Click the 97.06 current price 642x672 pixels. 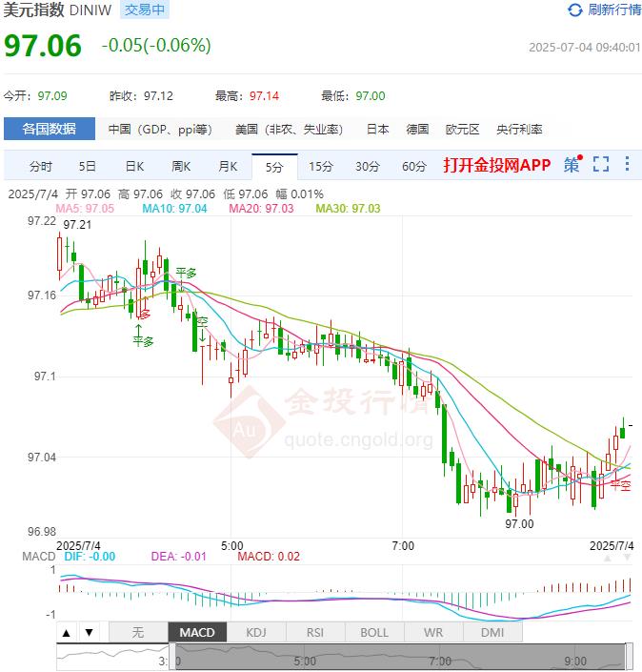(43, 46)
